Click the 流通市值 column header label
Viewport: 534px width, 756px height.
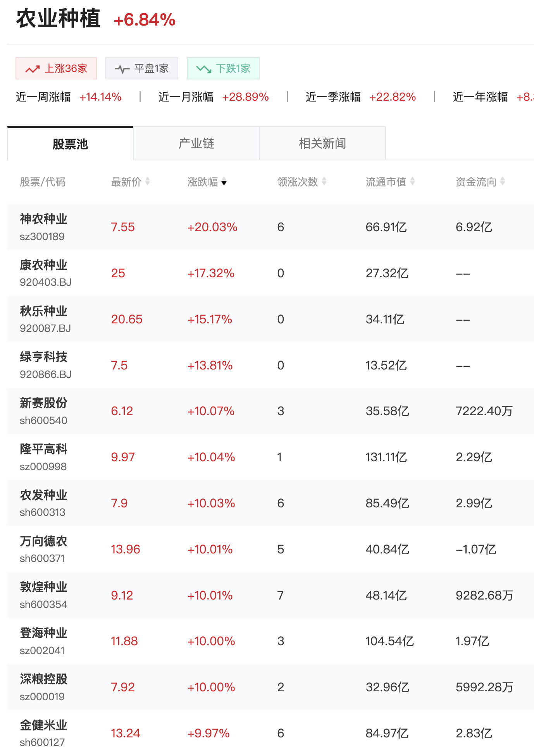coord(386,182)
